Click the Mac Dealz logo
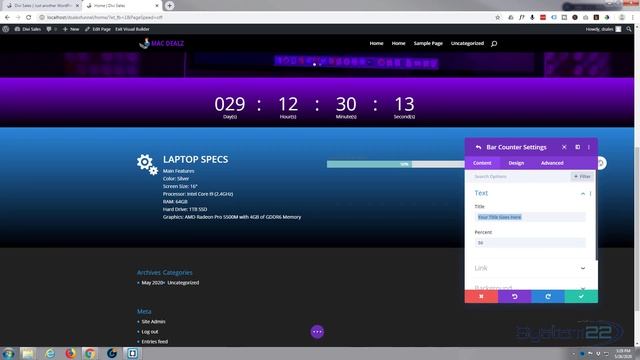640x360 pixels. tap(161, 43)
